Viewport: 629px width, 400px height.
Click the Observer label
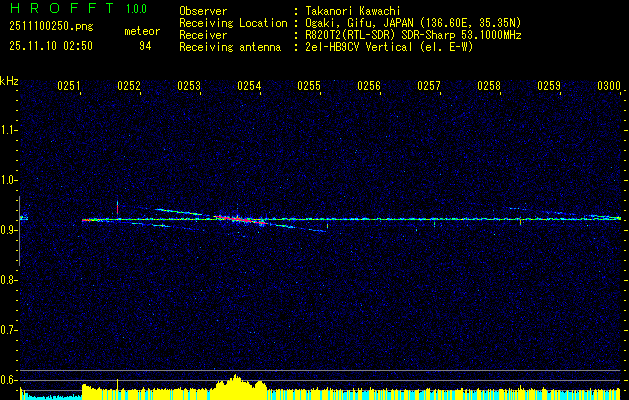203,11
